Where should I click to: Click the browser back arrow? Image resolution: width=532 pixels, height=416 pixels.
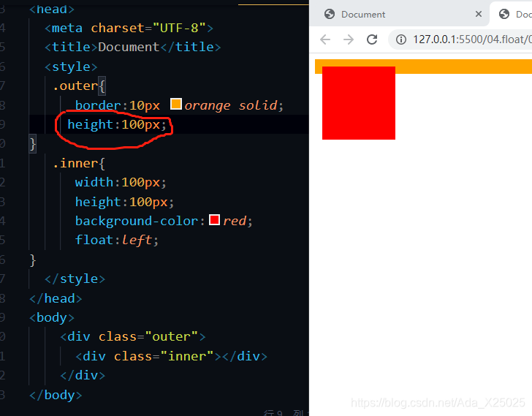(x=325, y=39)
